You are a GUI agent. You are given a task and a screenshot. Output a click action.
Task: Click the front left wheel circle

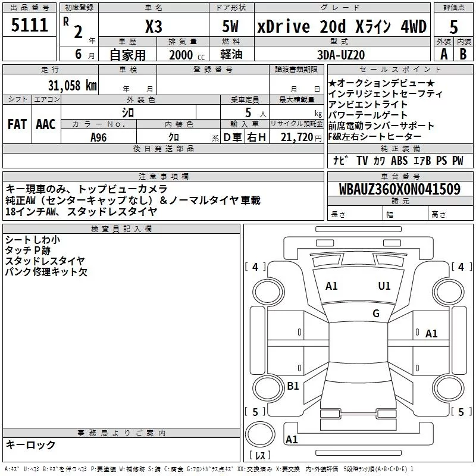pos(268,292)
